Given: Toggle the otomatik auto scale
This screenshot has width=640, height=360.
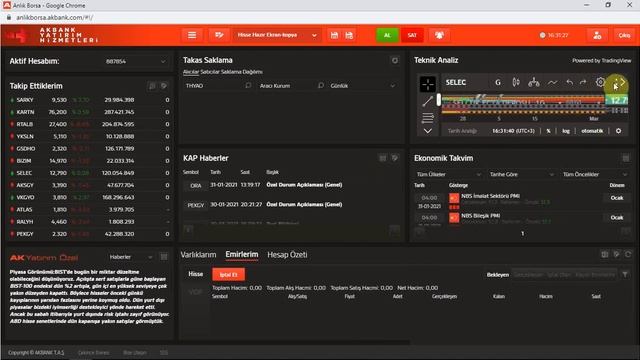Looking at the screenshot, I should coord(592,131).
